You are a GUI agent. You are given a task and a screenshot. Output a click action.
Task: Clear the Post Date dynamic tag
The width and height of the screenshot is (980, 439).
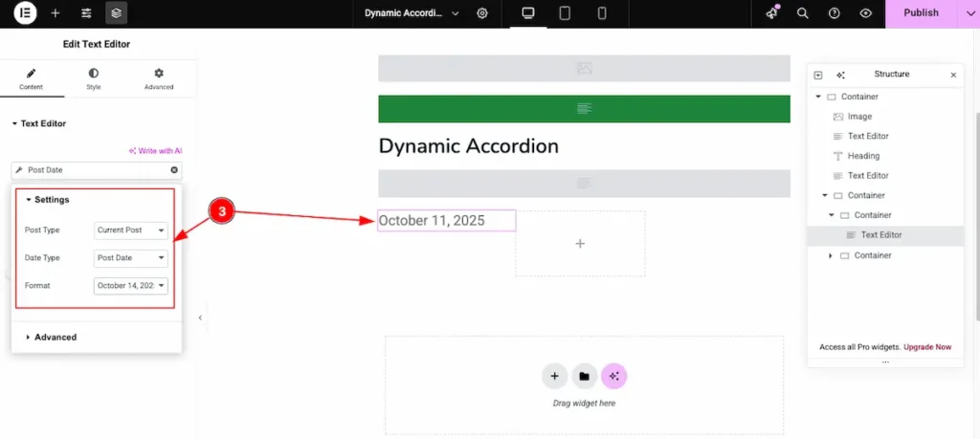point(174,170)
